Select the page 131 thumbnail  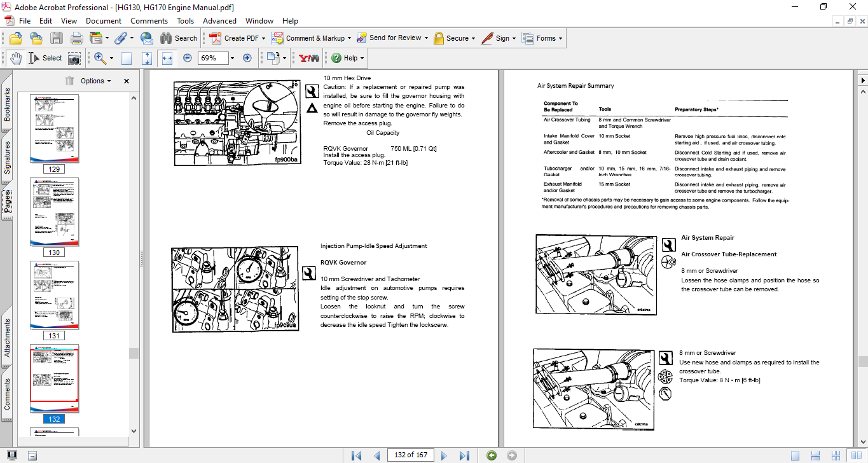pyautogui.click(x=54, y=296)
